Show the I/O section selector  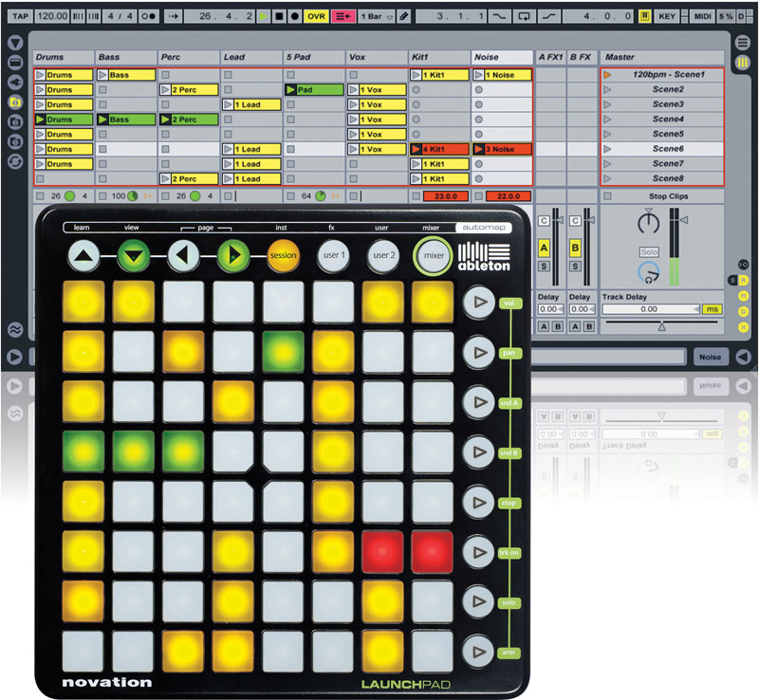744,264
